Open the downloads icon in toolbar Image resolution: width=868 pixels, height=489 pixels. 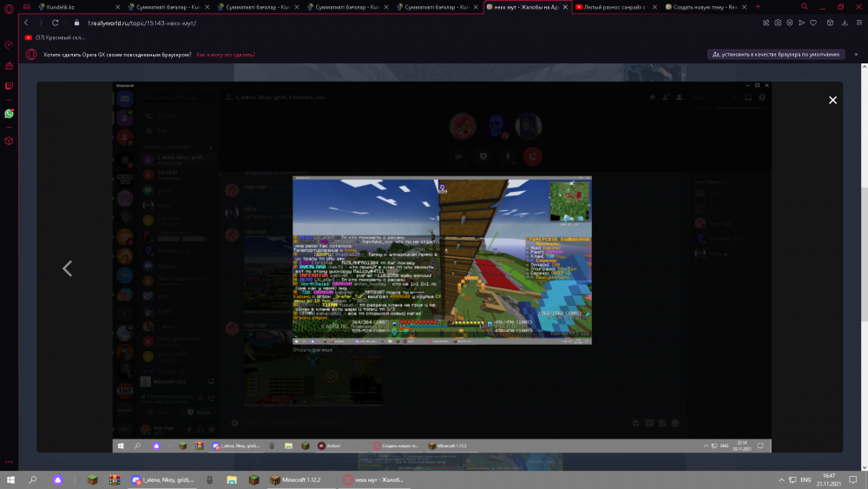[845, 23]
